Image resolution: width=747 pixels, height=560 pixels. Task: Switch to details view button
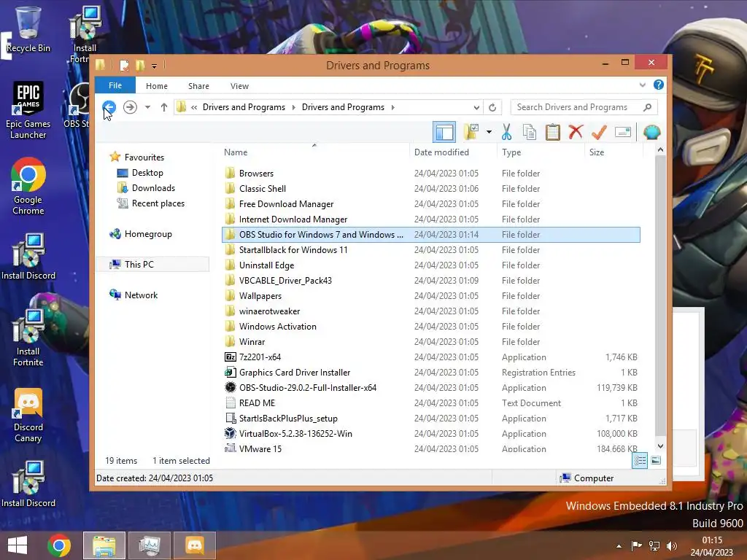640,460
